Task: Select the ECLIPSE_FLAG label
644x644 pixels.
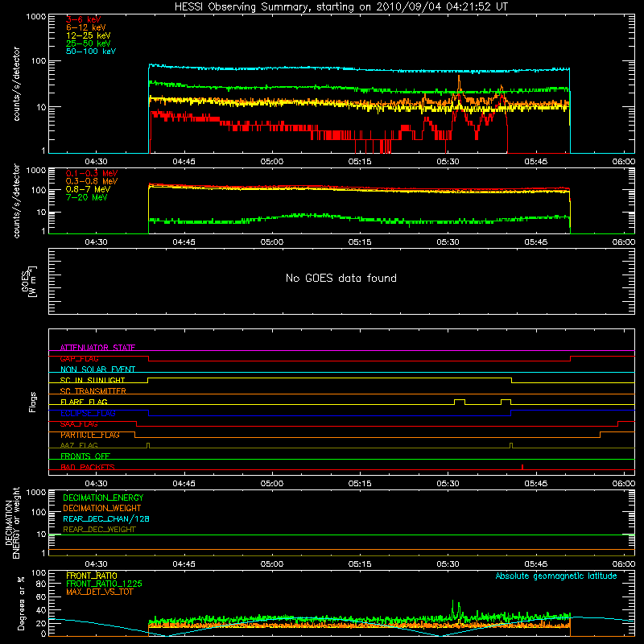Action: 88,413
